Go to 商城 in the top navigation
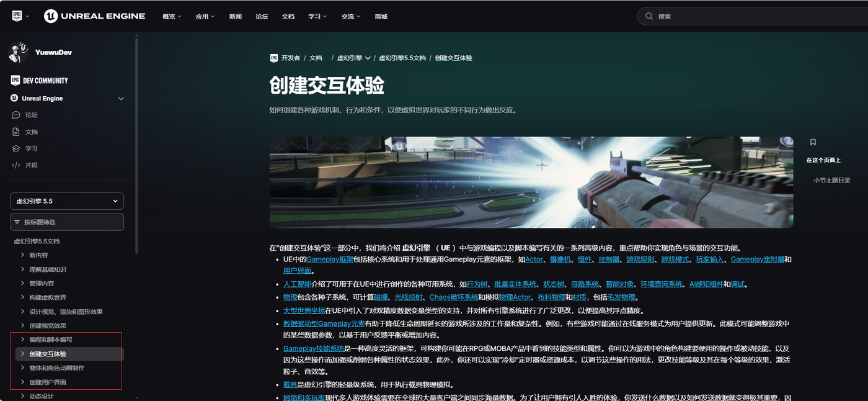This screenshot has width=868, height=401. [381, 17]
